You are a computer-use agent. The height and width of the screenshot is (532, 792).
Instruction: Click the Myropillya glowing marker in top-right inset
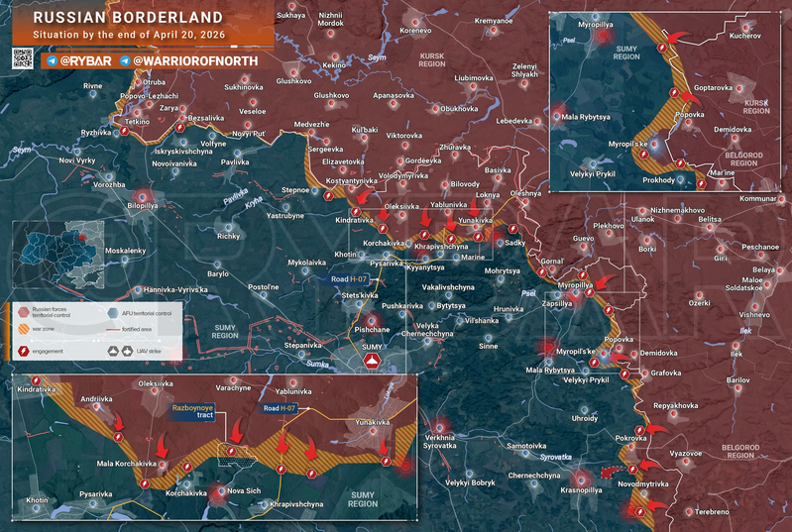coord(603,36)
